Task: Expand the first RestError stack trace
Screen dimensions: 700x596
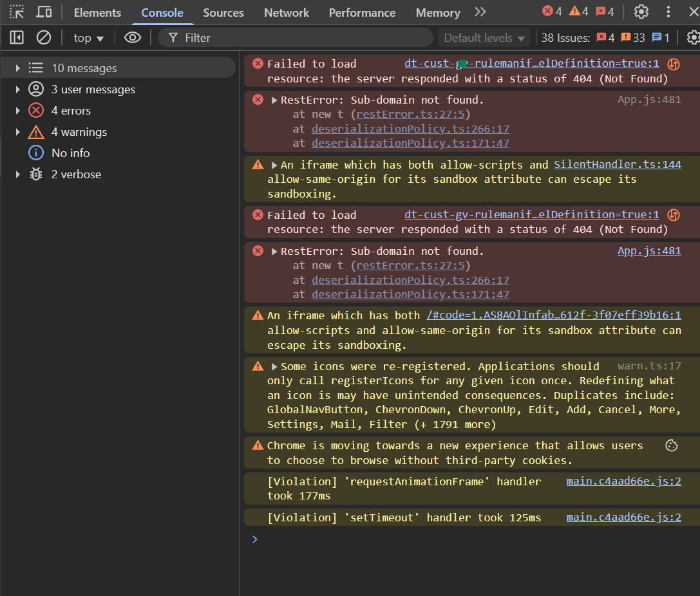Action: point(274,100)
